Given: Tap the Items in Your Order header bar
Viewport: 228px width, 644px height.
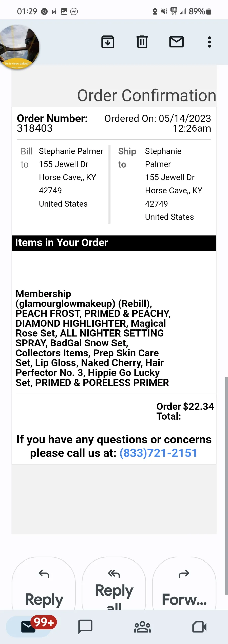Looking at the screenshot, I should [114, 243].
